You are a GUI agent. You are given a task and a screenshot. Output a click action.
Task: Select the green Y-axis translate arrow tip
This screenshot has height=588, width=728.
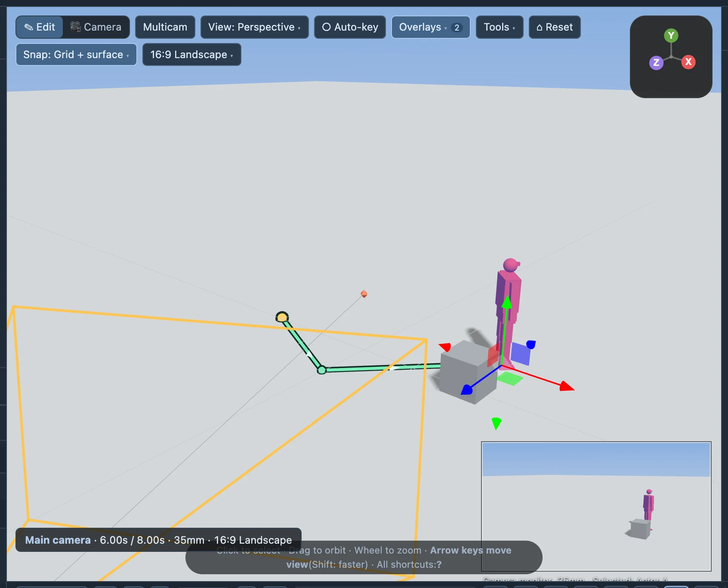click(507, 302)
